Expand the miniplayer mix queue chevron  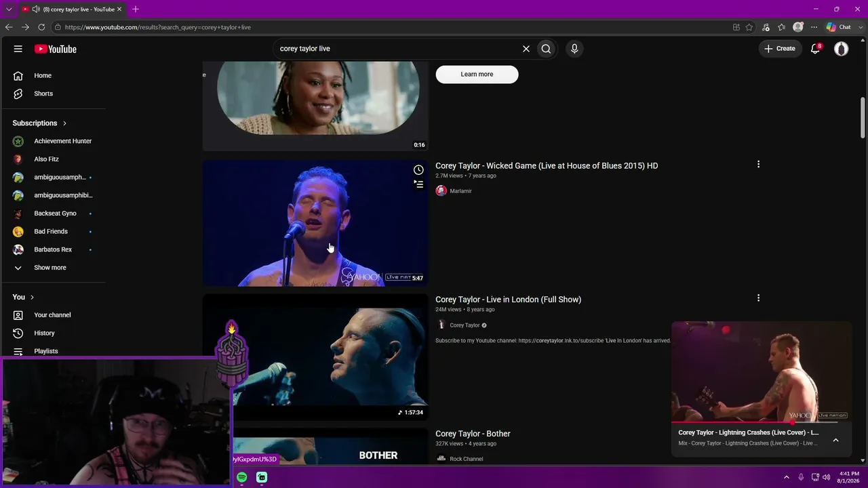835,440
